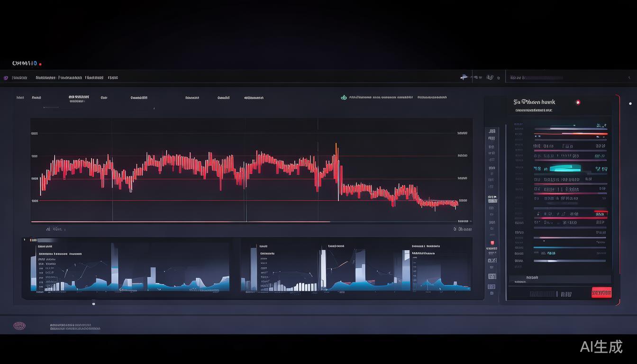Open the first menu item beside the purple icon

tap(19, 78)
